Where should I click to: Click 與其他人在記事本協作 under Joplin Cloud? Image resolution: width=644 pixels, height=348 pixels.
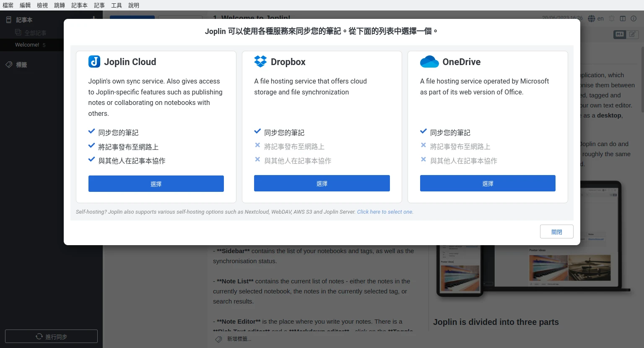(x=132, y=161)
